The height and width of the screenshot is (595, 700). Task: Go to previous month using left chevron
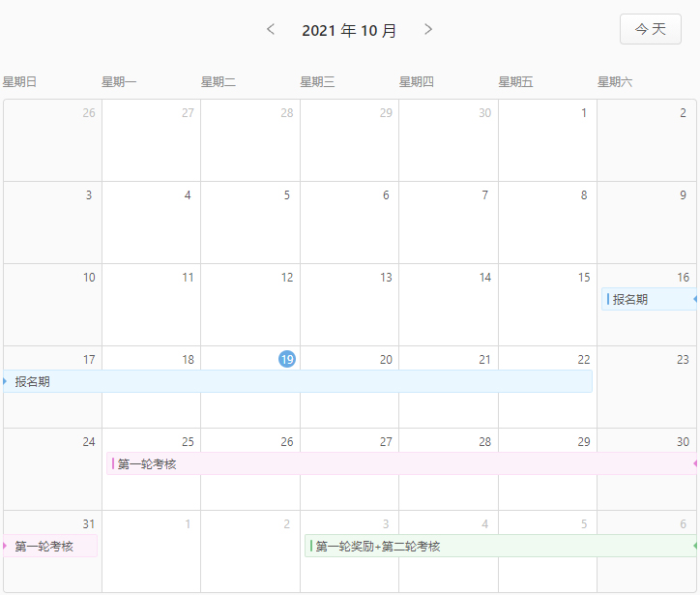(272, 30)
